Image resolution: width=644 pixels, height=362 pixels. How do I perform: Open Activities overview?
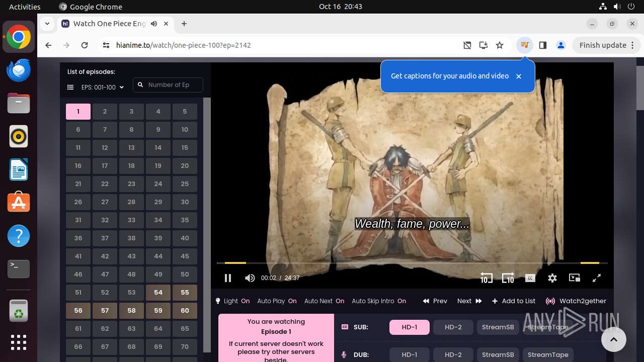pos(25,7)
